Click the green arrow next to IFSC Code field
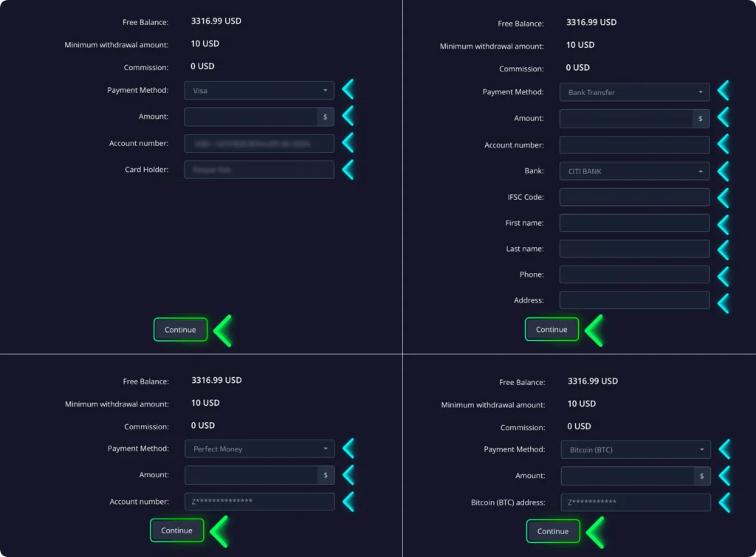This screenshot has height=557, width=756. pos(724,197)
